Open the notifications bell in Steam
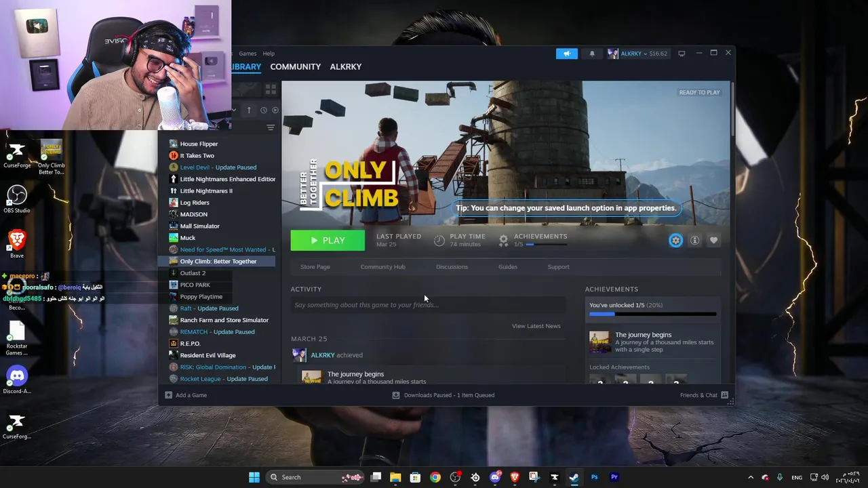The image size is (868, 488). point(592,54)
